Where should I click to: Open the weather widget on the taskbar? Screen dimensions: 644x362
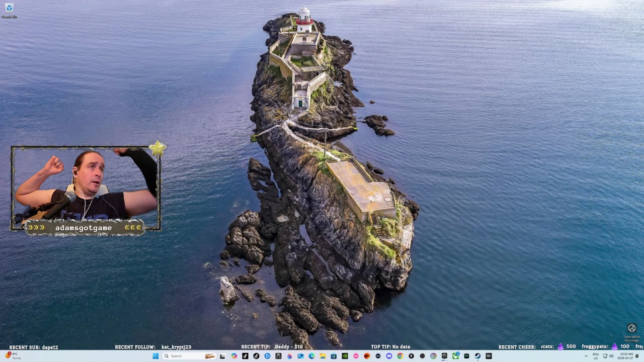[14, 356]
